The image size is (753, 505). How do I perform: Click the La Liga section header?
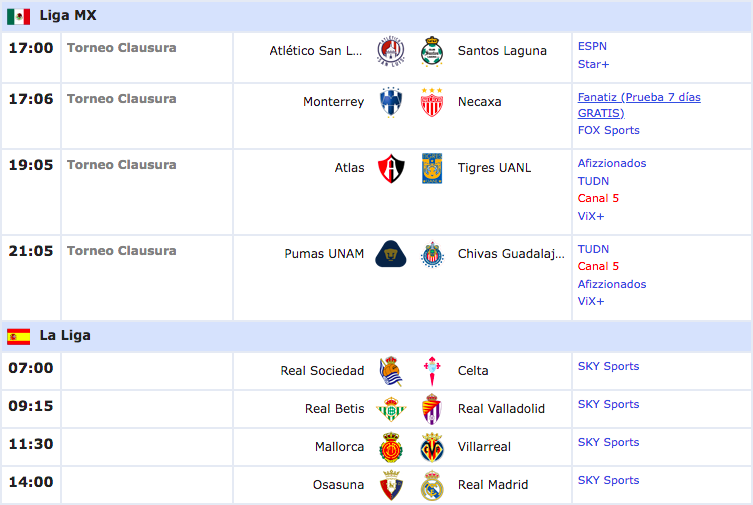click(x=376, y=336)
